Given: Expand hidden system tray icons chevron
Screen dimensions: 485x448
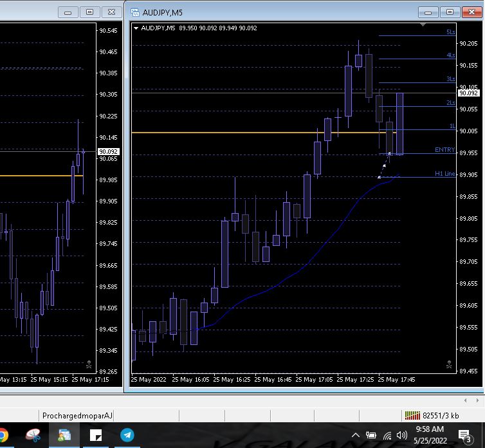Looking at the screenshot, I should tap(355, 435).
